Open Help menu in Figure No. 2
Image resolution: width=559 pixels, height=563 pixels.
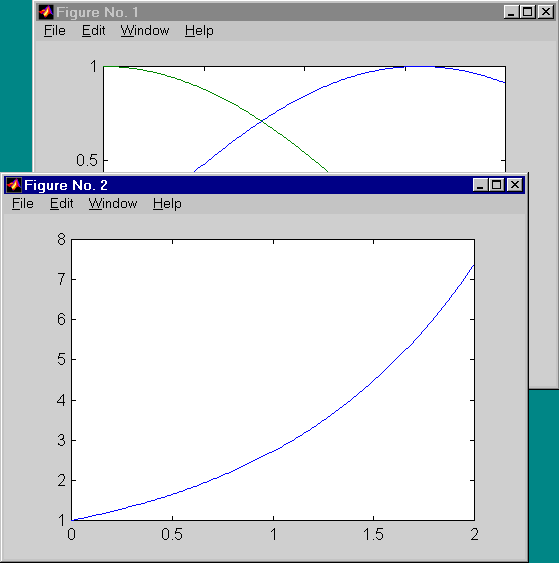pos(167,204)
